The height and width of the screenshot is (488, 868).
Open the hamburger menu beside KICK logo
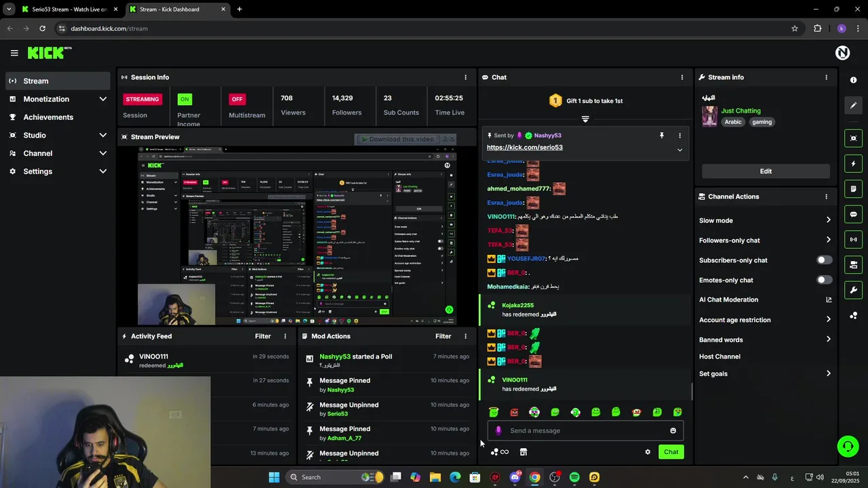(14, 53)
